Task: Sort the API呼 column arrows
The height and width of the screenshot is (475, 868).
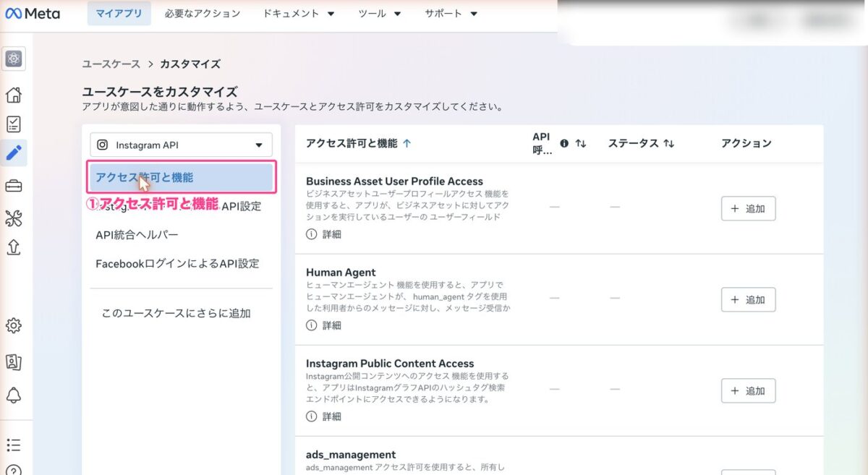Action: click(x=581, y=143)
